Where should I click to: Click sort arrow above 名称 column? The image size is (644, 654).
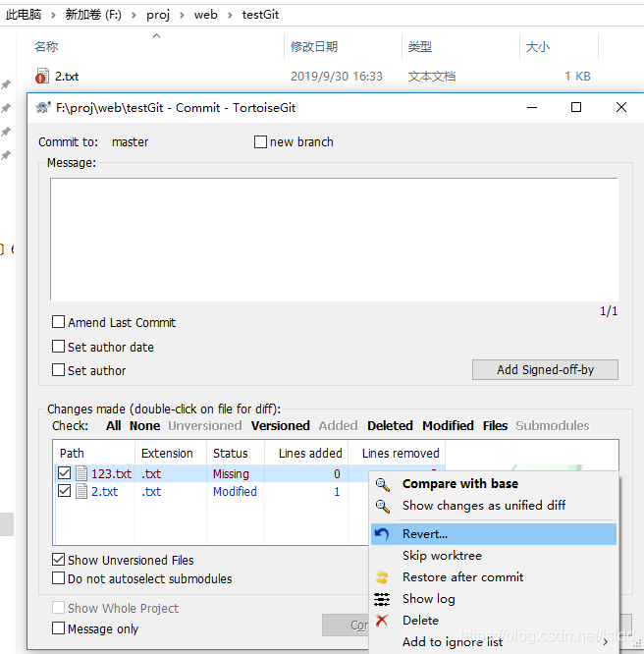click(x=157, y=36)
